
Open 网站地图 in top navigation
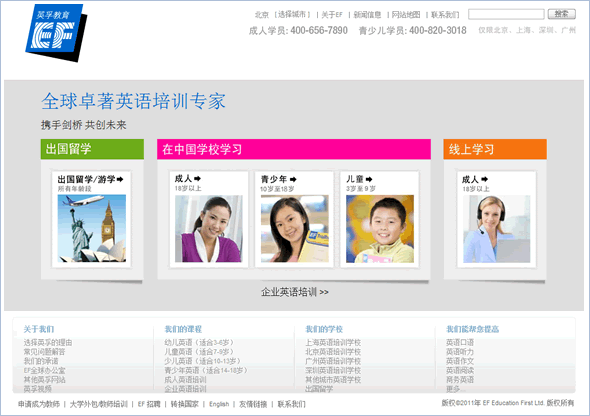(406, 15)
